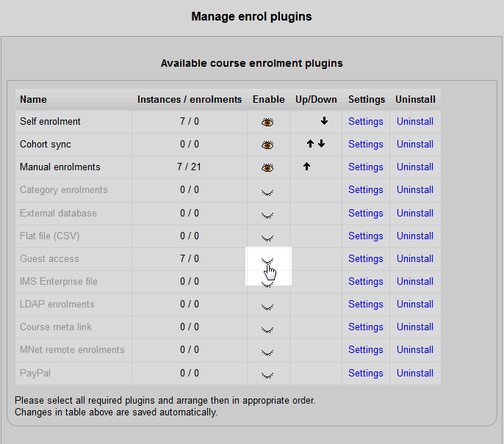Image resolution: width=504 pixels, height=444 pixels.
Task: Enable the External database plugin
Action: coord(267,214)
